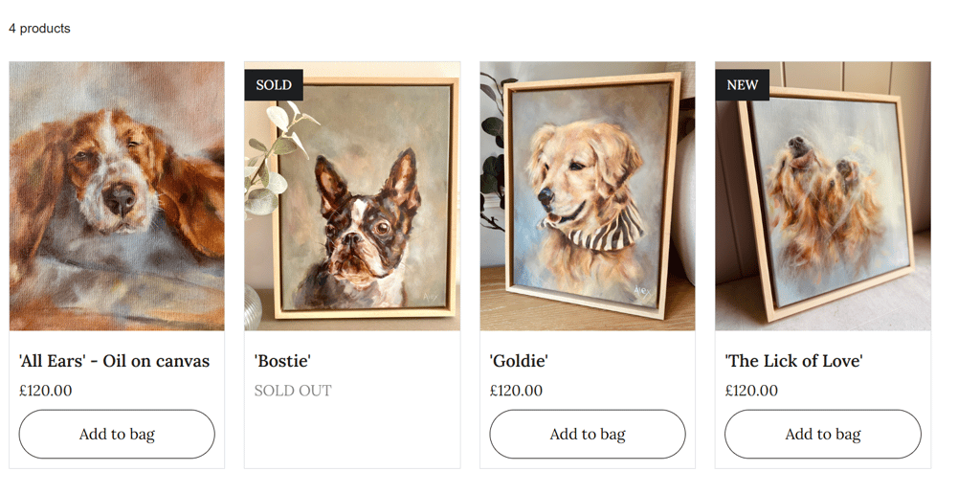Add 'All Ears' painting to bag
This screenshot has width=980, height=494.
pyautogui.click(x=117, y=434)
